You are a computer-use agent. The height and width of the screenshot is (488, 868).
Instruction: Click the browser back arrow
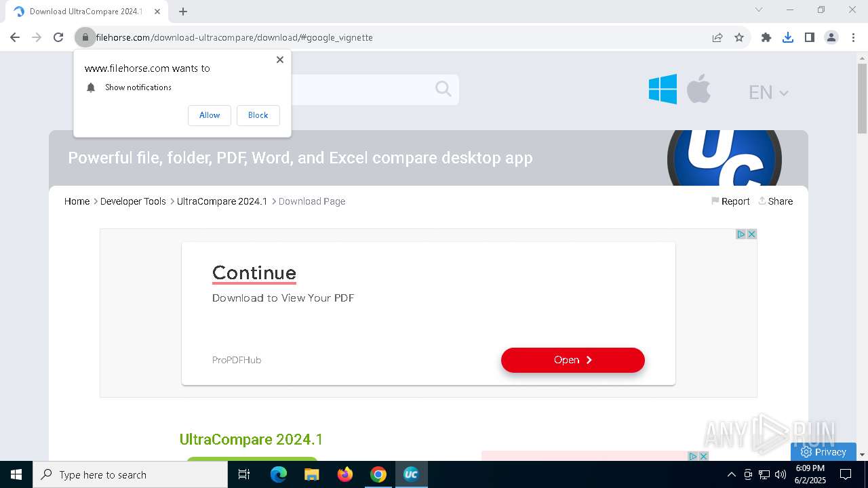click(15, 37)
